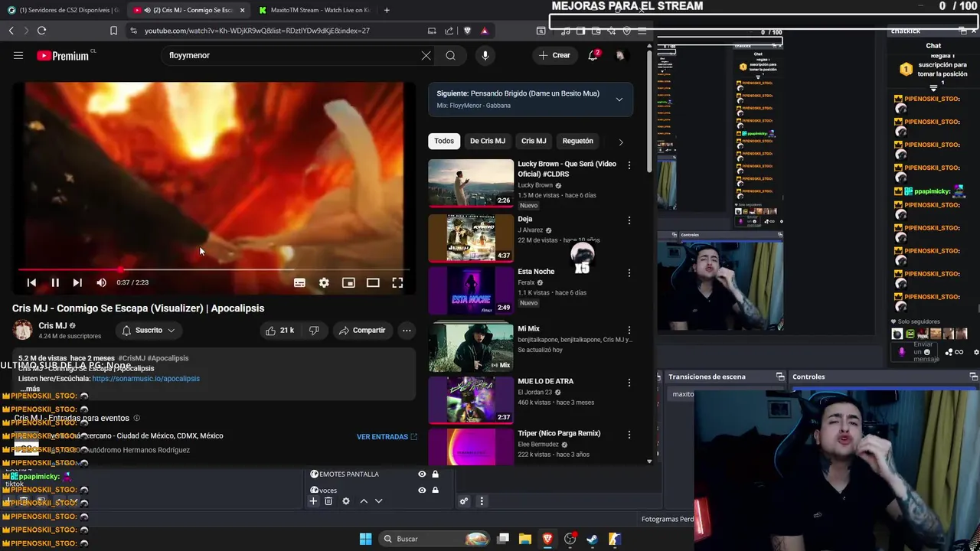Go to YouTube Premium home logo
The width and height of the screenshot is (980, 551).
[62, 55]
